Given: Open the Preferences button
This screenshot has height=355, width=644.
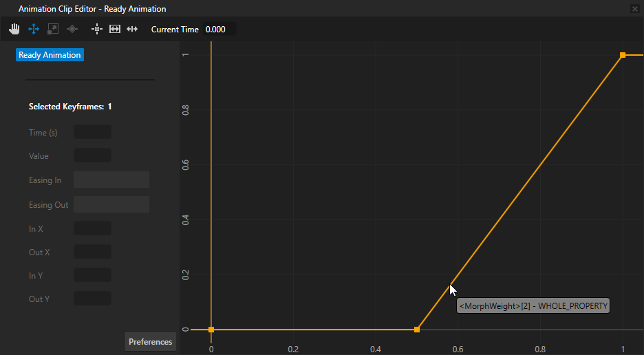Looking at the screenshot, I should 150,342.
